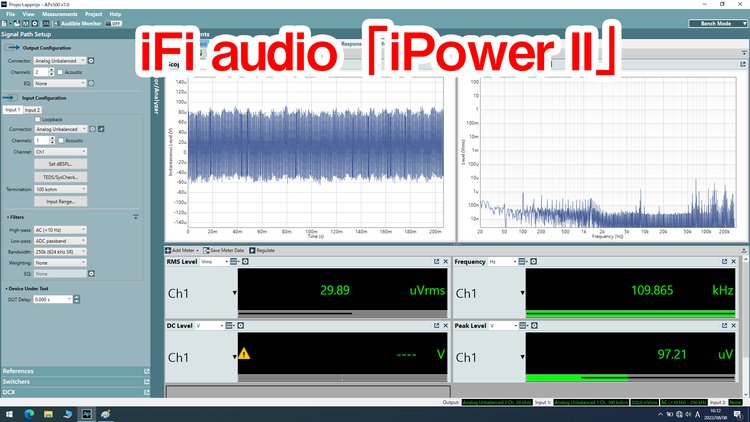Open Output Connector Analog Unbalanced dropdown

click(60, 61)
